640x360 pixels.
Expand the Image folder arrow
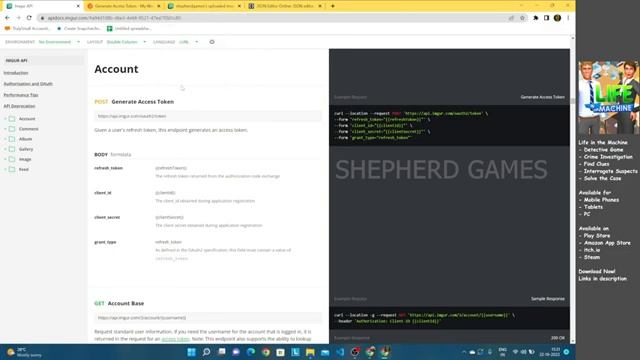[5, 159]
